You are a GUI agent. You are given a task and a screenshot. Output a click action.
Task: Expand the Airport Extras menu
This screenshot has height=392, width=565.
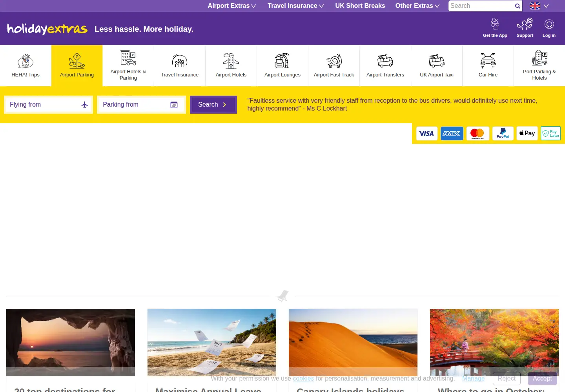click(232, 6)
